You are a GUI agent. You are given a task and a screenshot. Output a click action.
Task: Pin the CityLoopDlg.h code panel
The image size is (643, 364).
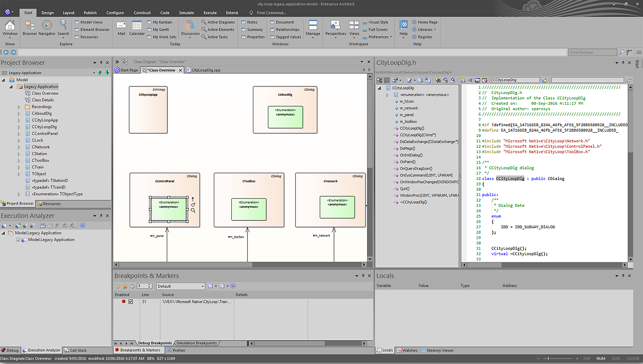click(x=624, y=62)
